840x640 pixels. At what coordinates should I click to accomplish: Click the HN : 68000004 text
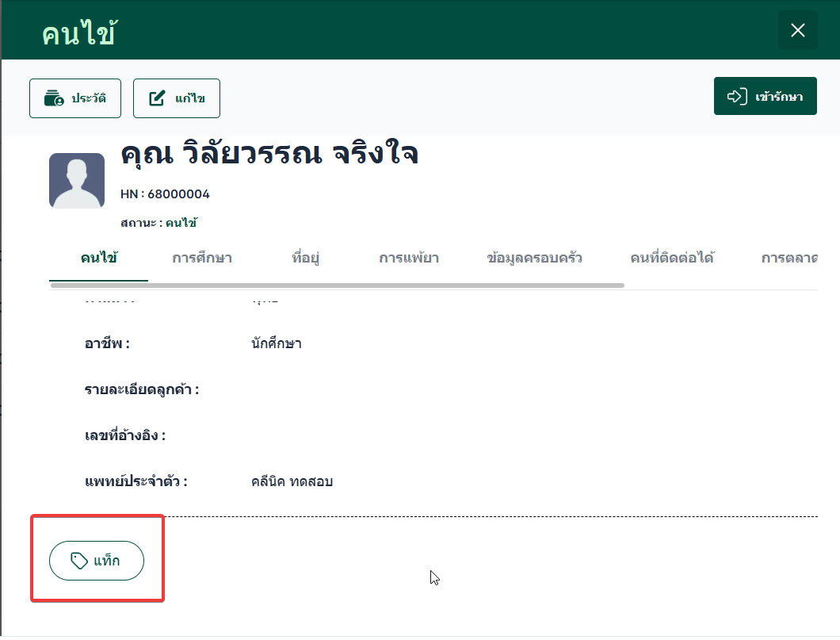tap(165, 194)
